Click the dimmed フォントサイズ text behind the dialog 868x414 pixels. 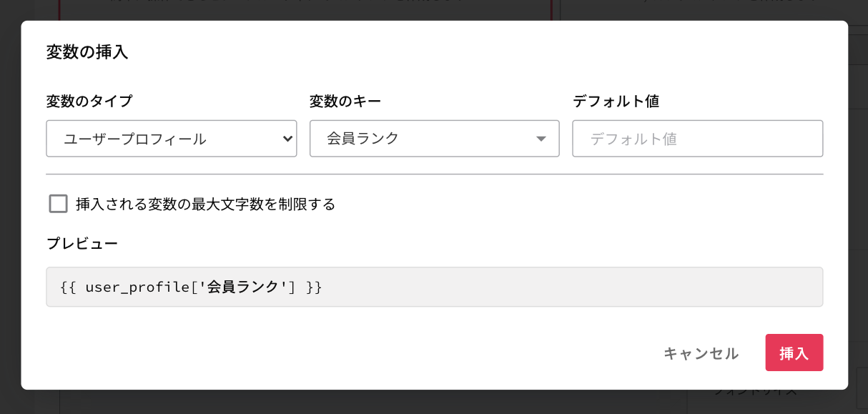pyautogui.click(x=755, y=392)
